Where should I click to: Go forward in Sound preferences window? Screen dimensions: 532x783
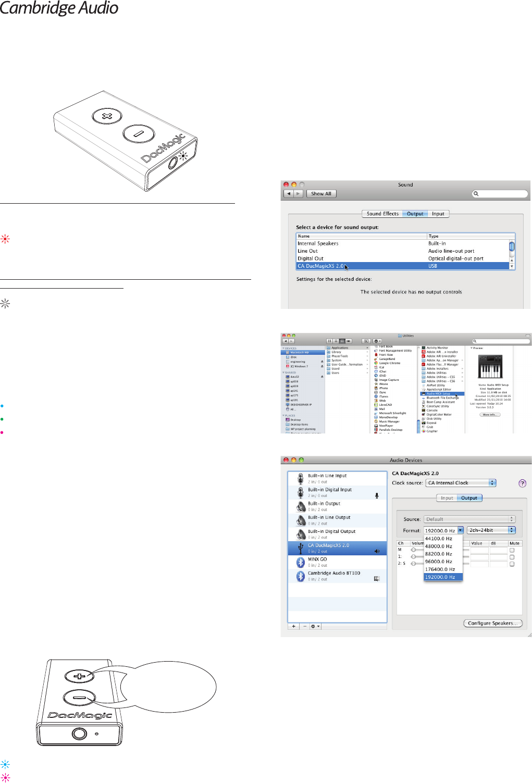pyautogui.click(x=298, y=194)
